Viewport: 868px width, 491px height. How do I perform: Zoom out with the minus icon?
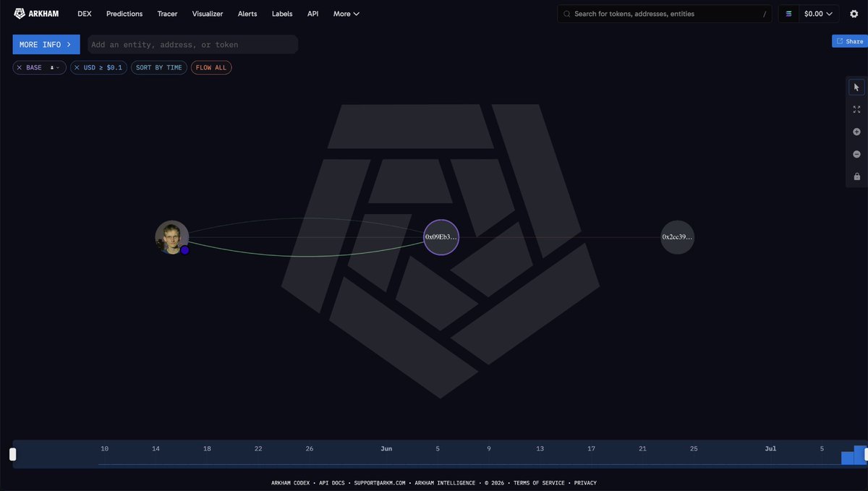[856, 154]
